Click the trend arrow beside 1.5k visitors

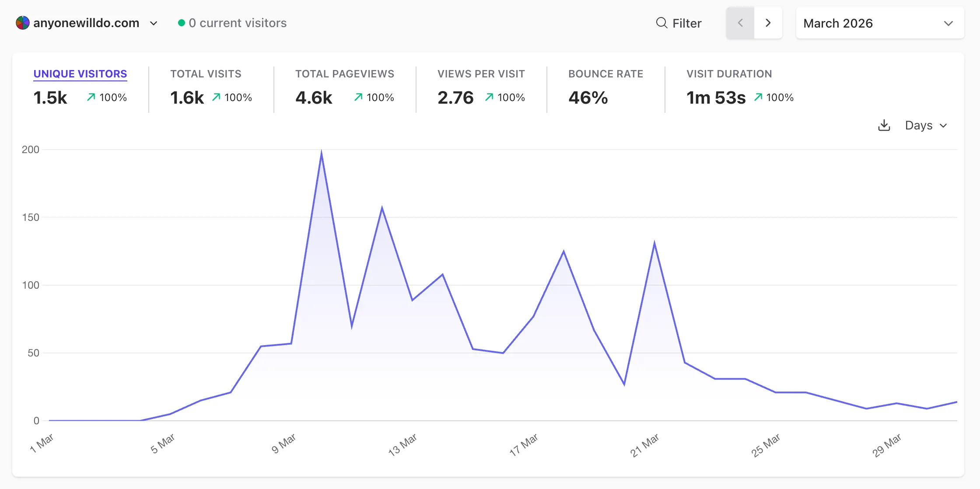pos(91,97)
